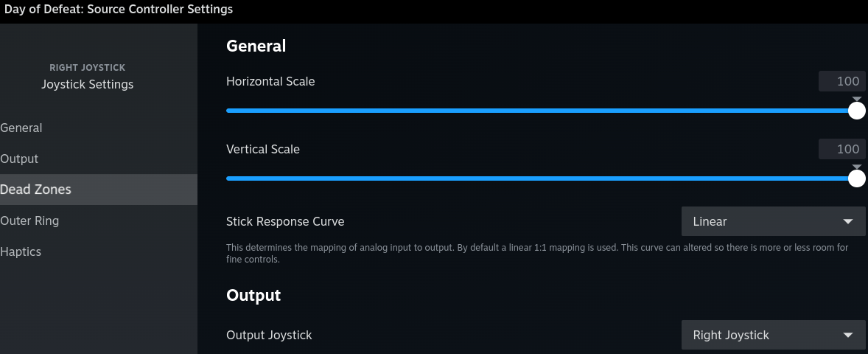Show the Haptics settings section

click(21, 251)
